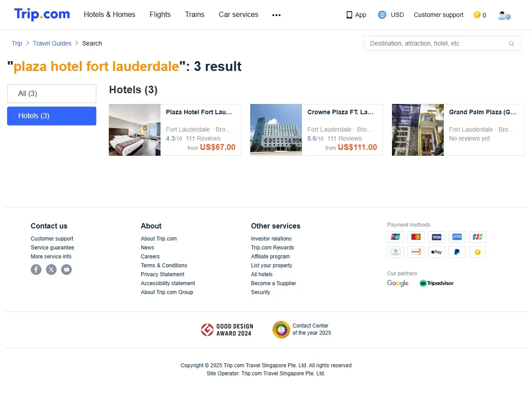Open About Trip.com link
The width and height of the screenshot is (532, 411).
[x=159, y=239]
